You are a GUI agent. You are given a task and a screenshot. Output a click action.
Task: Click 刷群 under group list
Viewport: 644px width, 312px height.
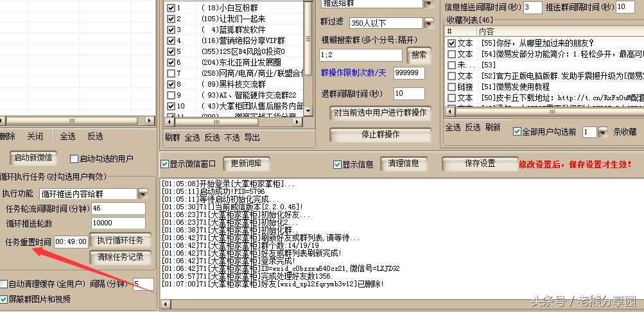point(173,137)
